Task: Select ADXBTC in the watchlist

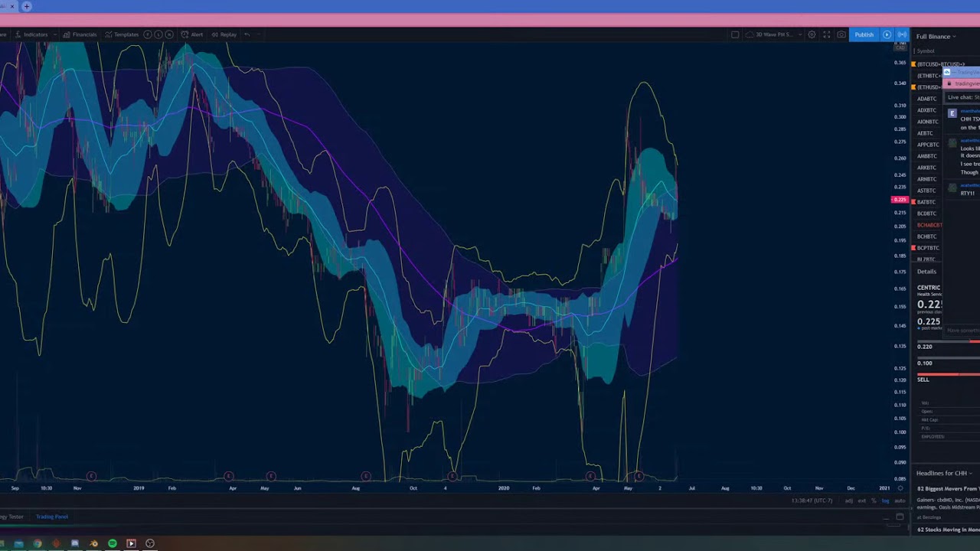Action: click(x=927, y=110)
